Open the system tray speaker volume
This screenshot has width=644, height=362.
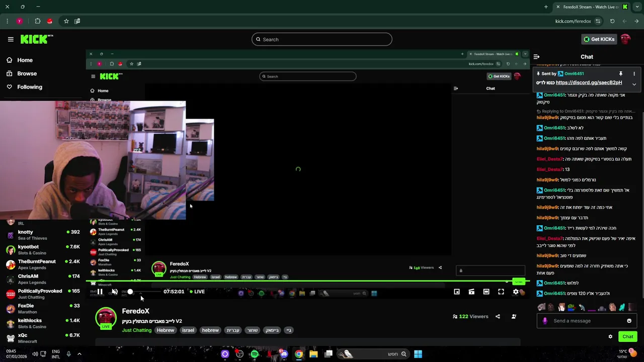pos(35,354)
